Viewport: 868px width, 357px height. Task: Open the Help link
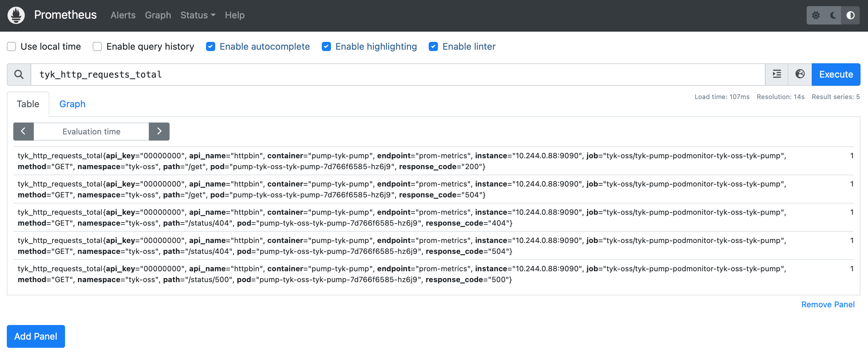coord(235,15)
